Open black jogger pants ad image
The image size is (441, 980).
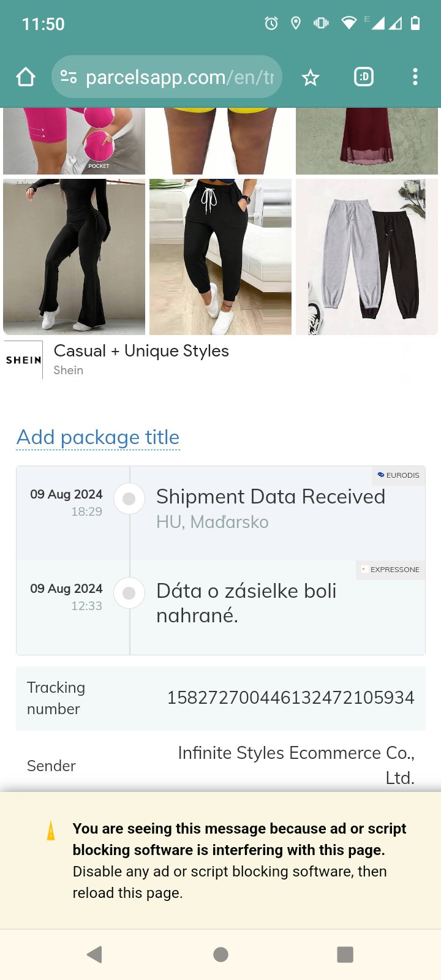pos(221,257)
